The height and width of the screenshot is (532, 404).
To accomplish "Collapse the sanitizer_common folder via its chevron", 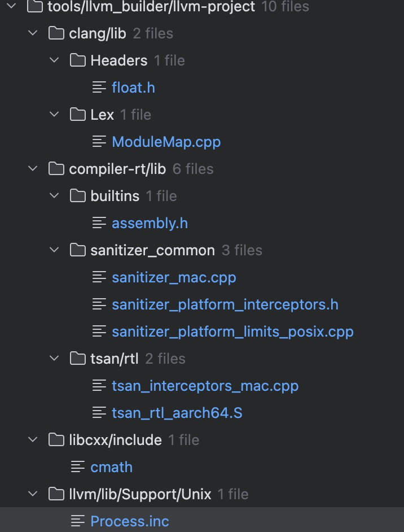I will 54,250.
